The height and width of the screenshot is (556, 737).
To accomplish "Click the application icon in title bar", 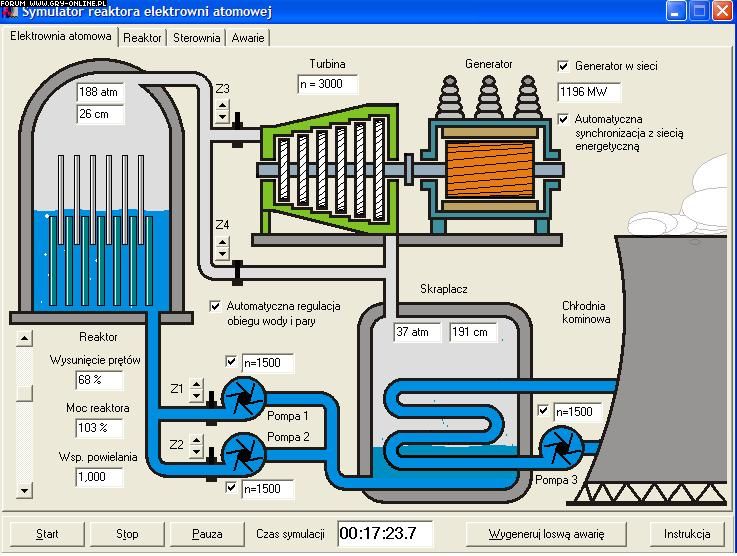I will [9, 11].
